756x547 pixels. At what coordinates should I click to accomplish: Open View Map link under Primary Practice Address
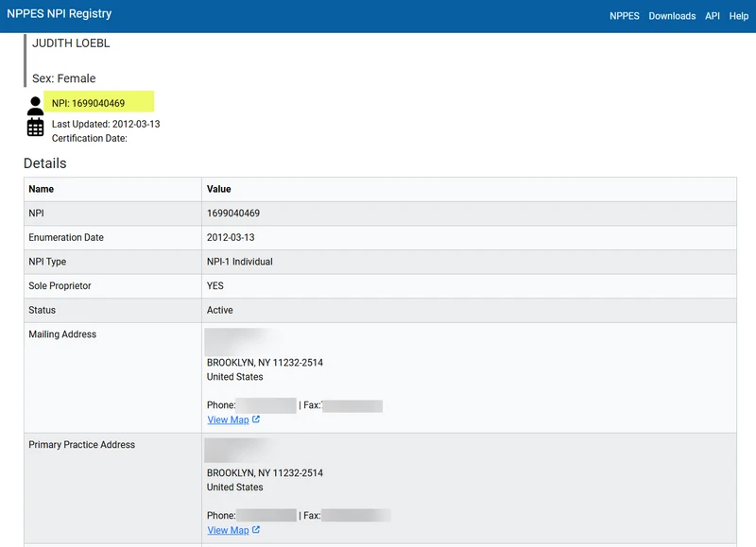pyautogui.click(x=228, y=530)
